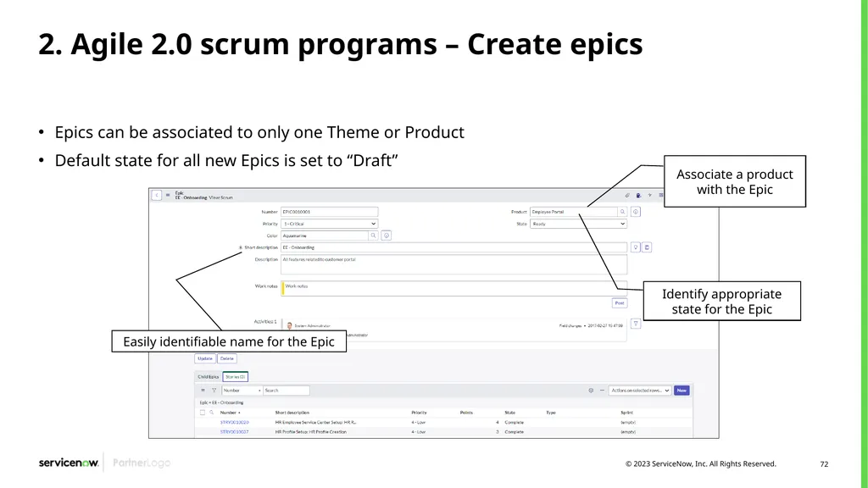Click the Color field lookup magnifier icon
The image size is (868, 488).
(374, 236)
